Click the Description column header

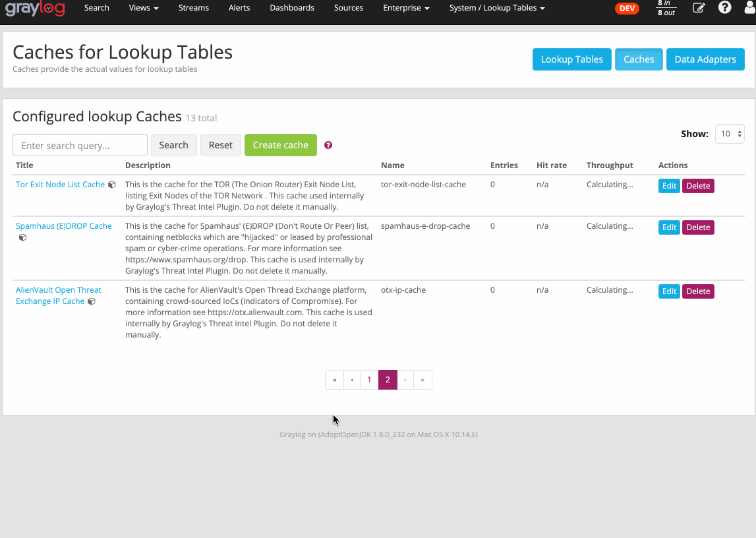pos(148,165)
